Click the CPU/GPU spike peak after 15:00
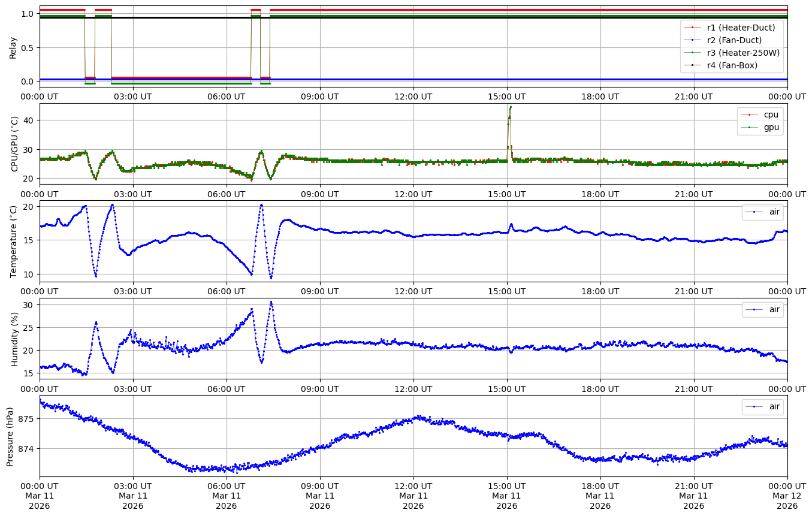This screenshot has width=812, height=516. point(511,107)
